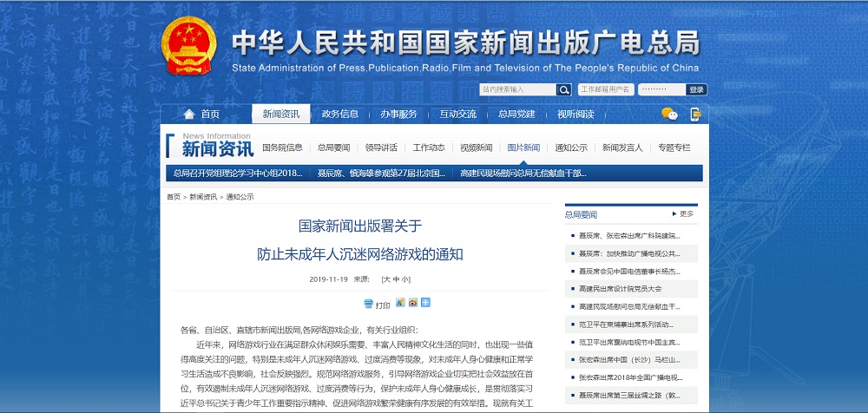This screenshot has width=868, height=413.
Task: Switch to the 图片新闻 tab
Action: coord(523,147)
